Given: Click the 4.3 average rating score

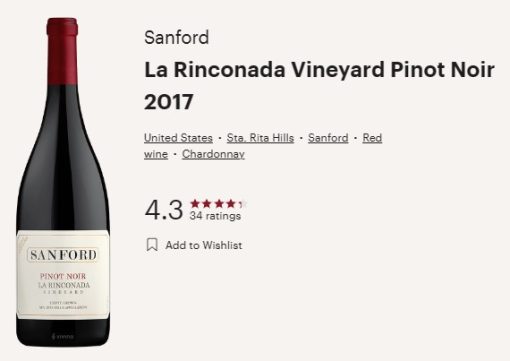Looking at the screenshot, I should pyautogui.click(x=164, y=210).
